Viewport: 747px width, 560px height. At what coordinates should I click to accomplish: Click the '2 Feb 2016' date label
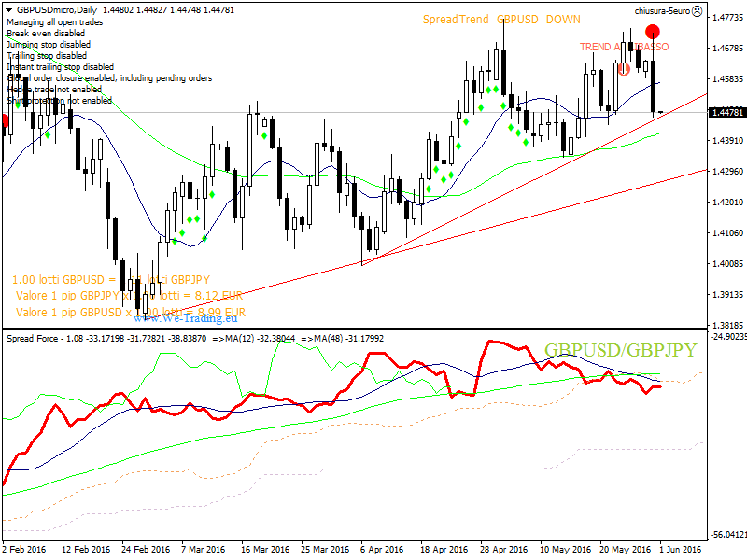coord(24,550)
